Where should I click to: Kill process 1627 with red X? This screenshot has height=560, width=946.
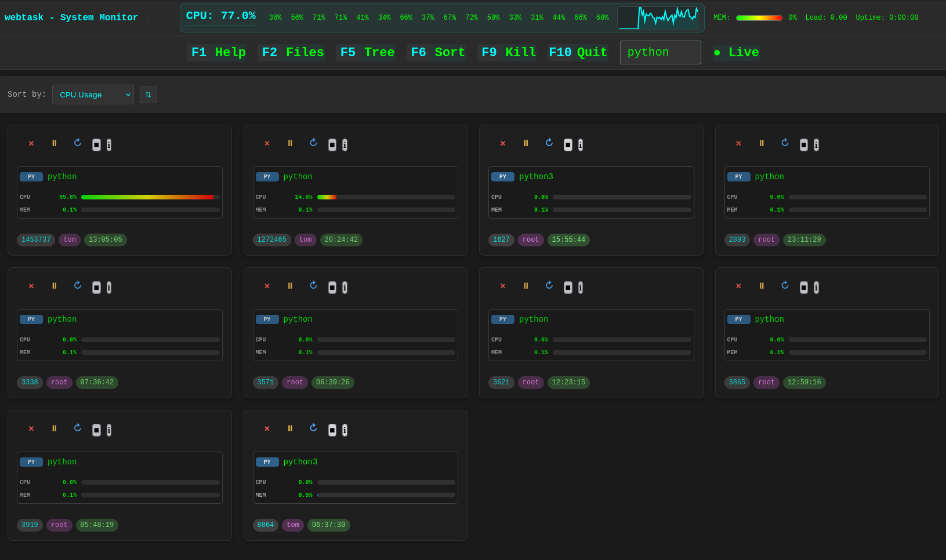[503, 144]
